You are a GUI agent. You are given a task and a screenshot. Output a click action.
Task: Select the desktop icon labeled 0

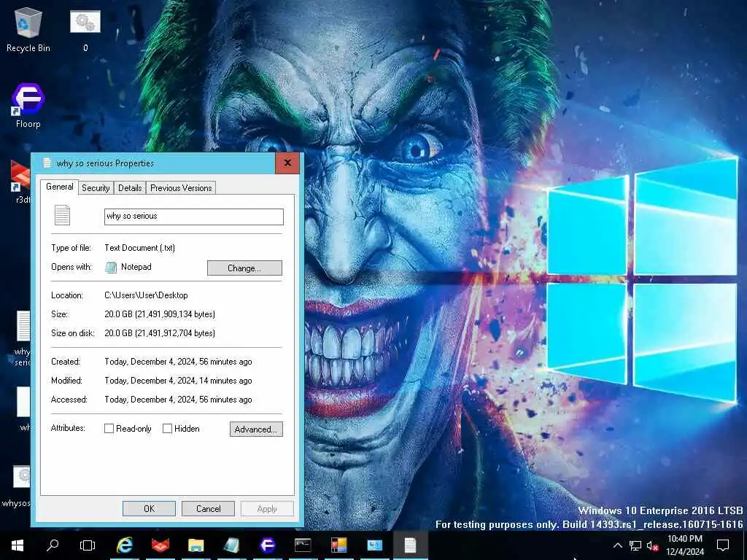[x=85, y=29]
